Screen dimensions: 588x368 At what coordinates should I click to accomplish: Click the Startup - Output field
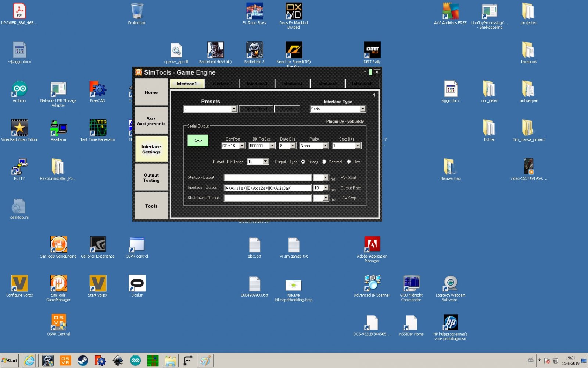coord(268,178)
